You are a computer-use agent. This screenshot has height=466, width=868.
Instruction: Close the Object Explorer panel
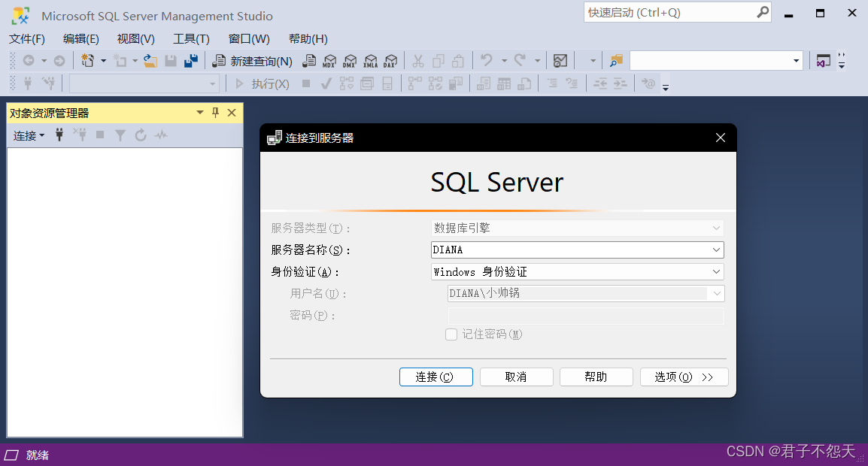click(x=232, y=113)
